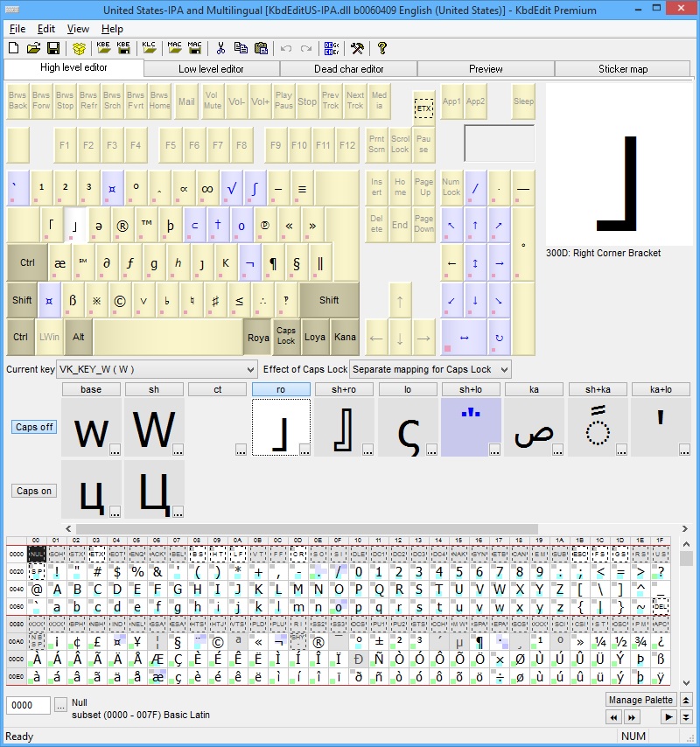Screen dimensions: 700x747
Task: Click the yellow package box toolbar icon
Action: (x=79, y=48)
